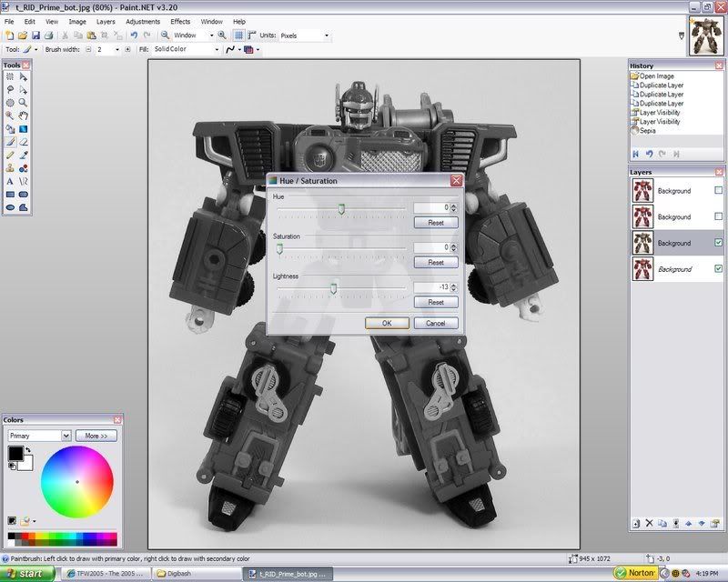Viewport: 728px width, 582px height.
Task: Choose the Gradient tool in Tools
Action: (x=24, y=129)
